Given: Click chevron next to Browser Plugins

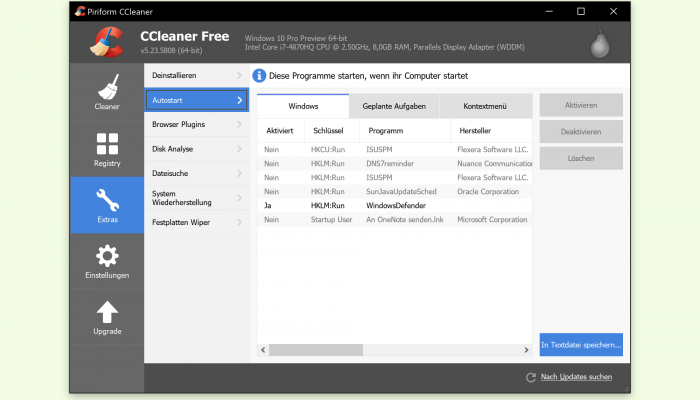Looking at the screenshot, I should pos(239,125).
